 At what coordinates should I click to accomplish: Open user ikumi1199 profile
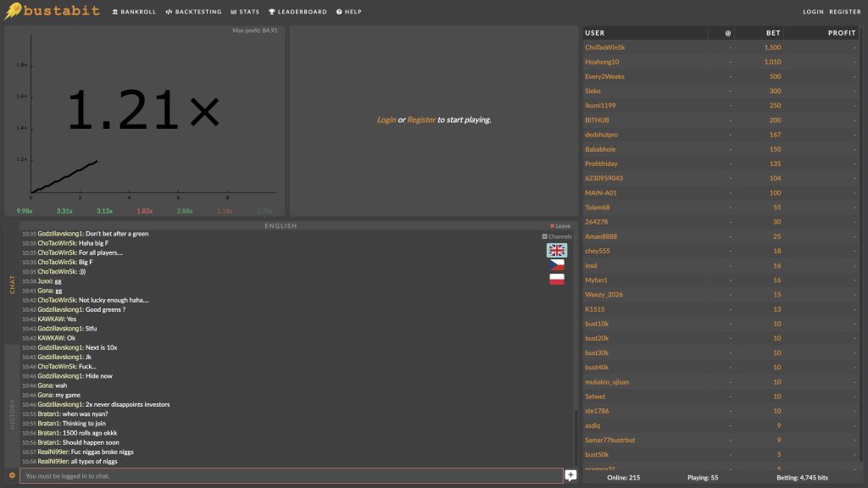point(600,105)
